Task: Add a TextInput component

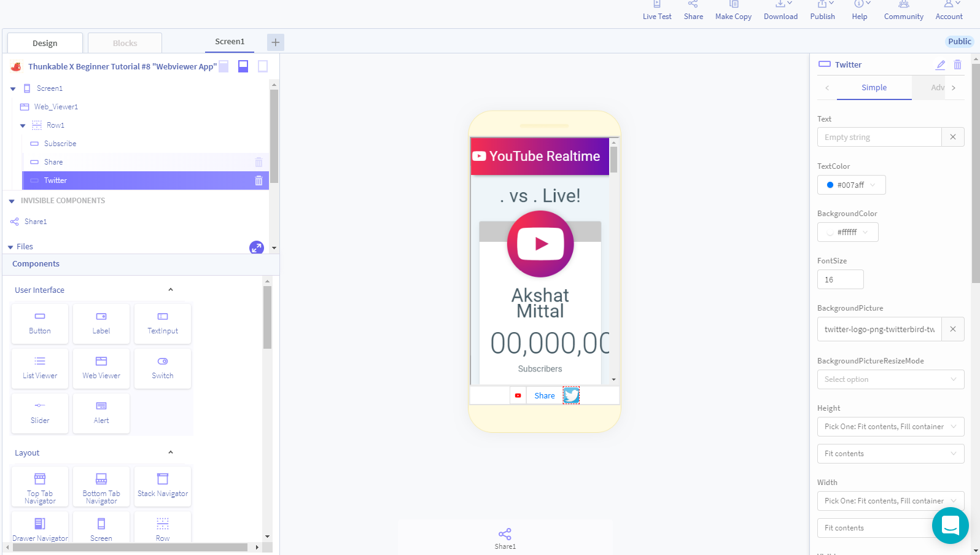Action: (163, 324)
